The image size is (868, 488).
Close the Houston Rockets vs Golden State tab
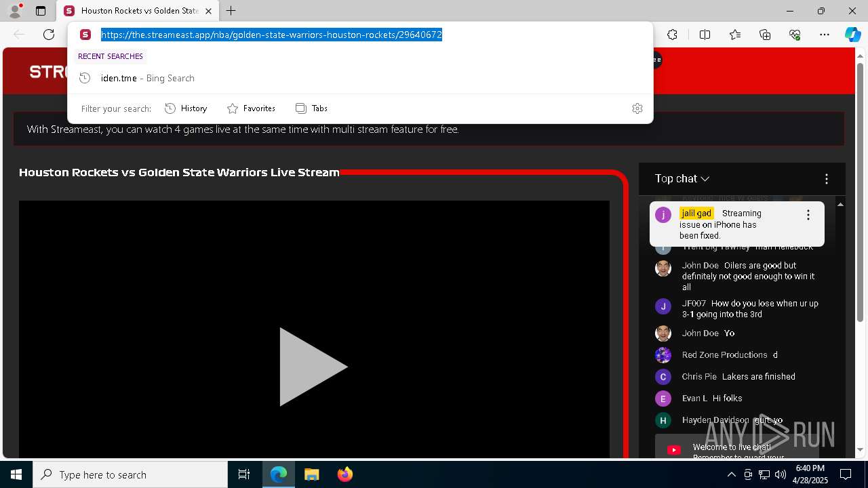click(x=208, y=11)
